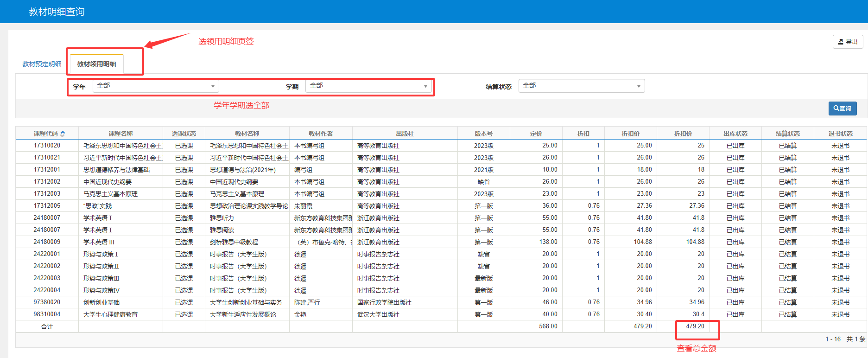Viewport: 868px width, 358px height.
Task: Click the 教材明细查询 page title
Action: 57,12
